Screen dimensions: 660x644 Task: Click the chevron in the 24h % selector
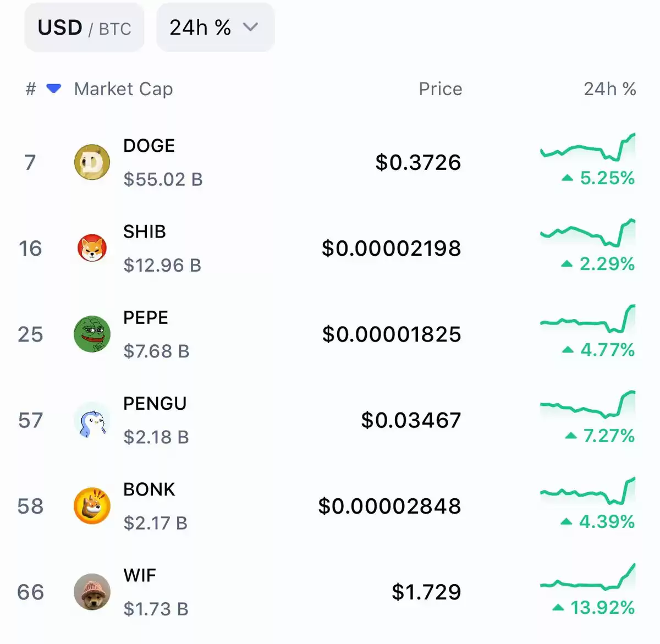(x=250, y=27)
